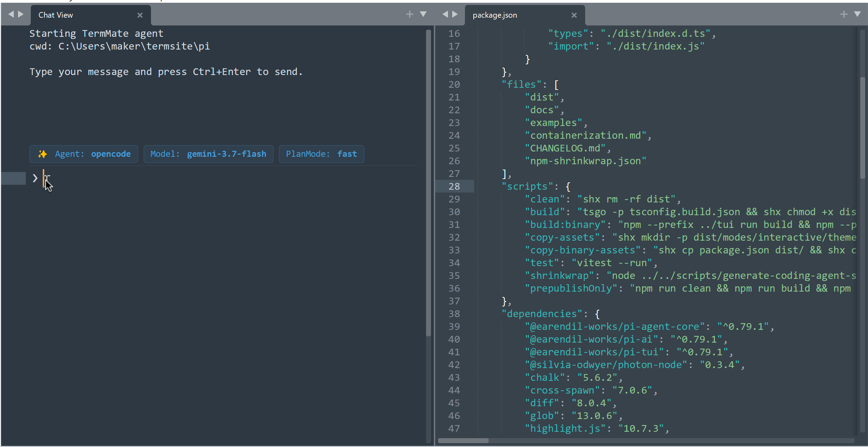Click the "highlight.js" dependency name
This screenshot has width=868, height=447.
pyautogui.click(x=565, y=428)
